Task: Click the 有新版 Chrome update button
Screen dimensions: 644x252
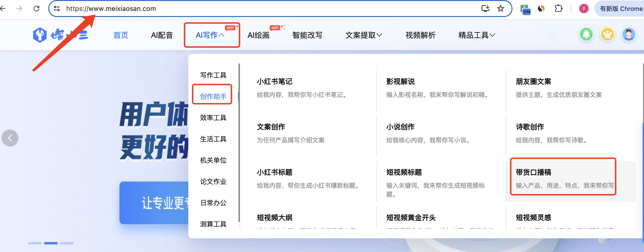Action: (x=619, y=9)
